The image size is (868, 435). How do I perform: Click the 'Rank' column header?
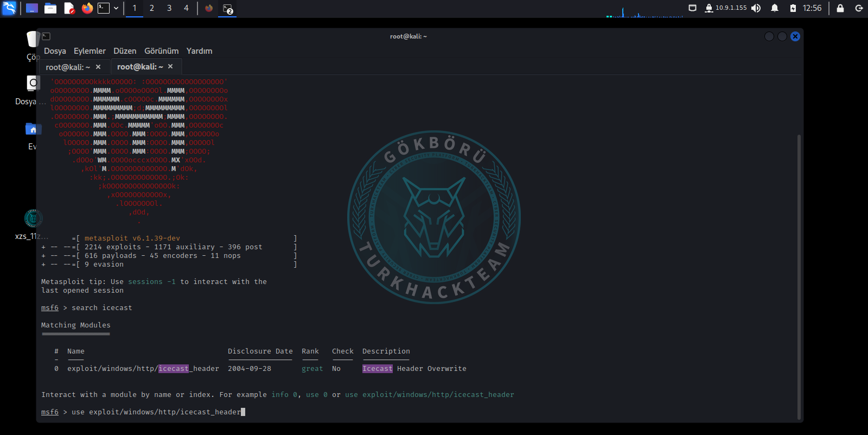coord(310,351)
